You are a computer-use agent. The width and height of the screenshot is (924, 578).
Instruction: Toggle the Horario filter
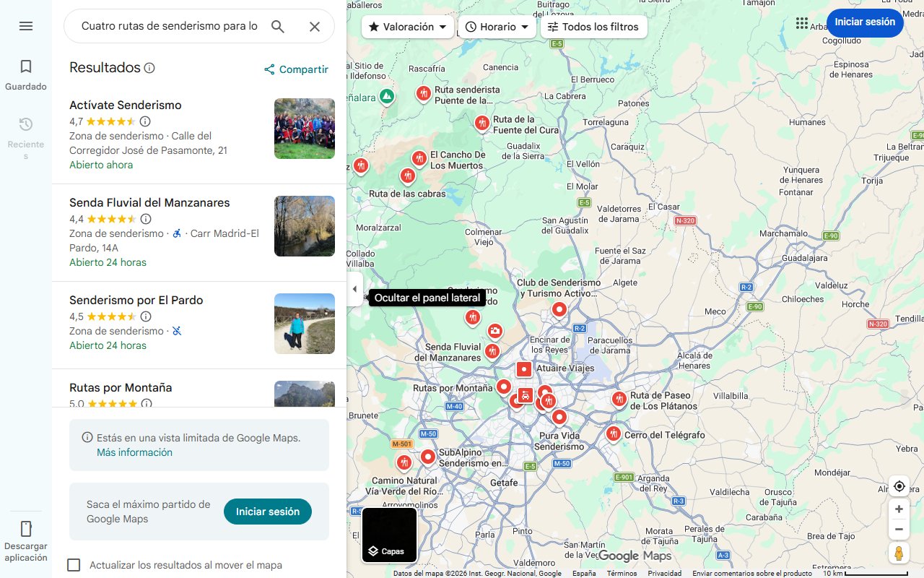point(492,27)
